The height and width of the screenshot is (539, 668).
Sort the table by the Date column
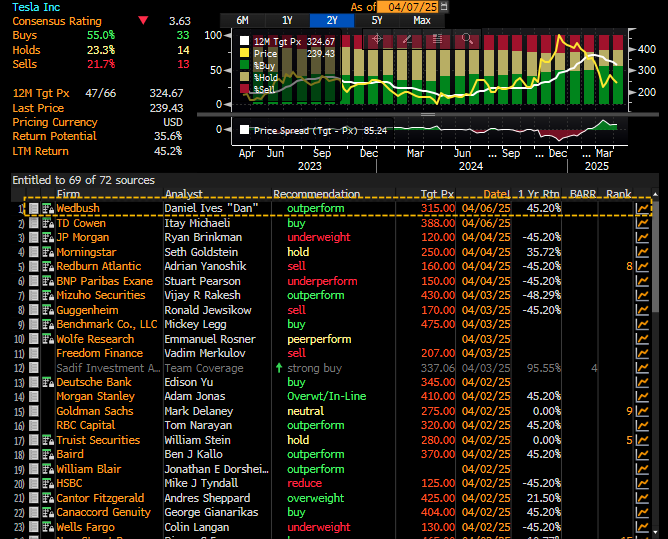(x=497, y=193)
